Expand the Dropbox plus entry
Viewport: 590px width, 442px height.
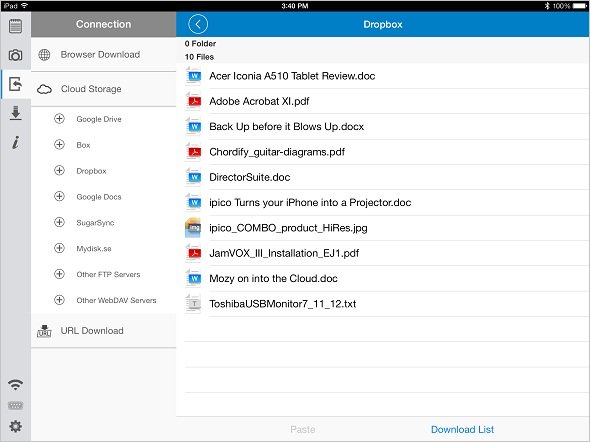(x=59, y=170)
